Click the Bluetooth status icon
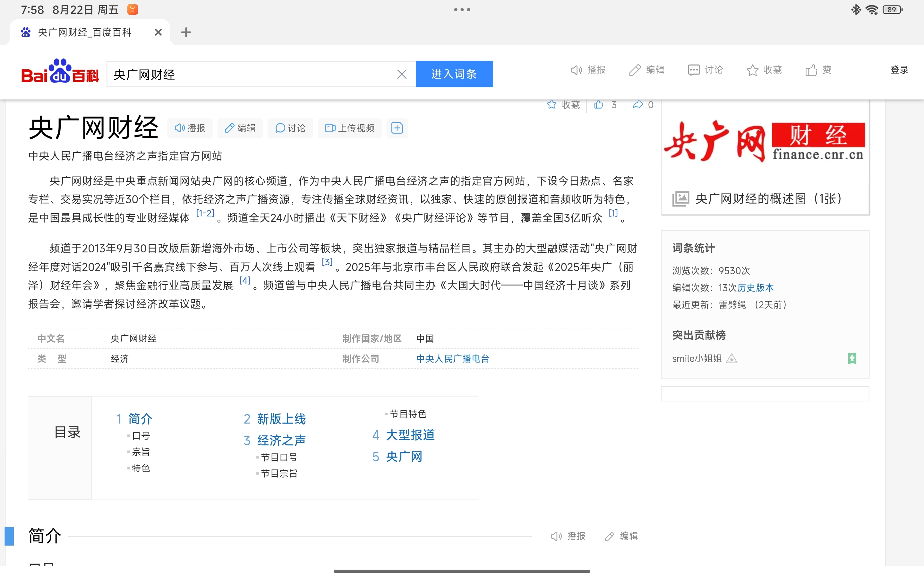This screenshot has width=924, height=578. (x=856, y=10)
